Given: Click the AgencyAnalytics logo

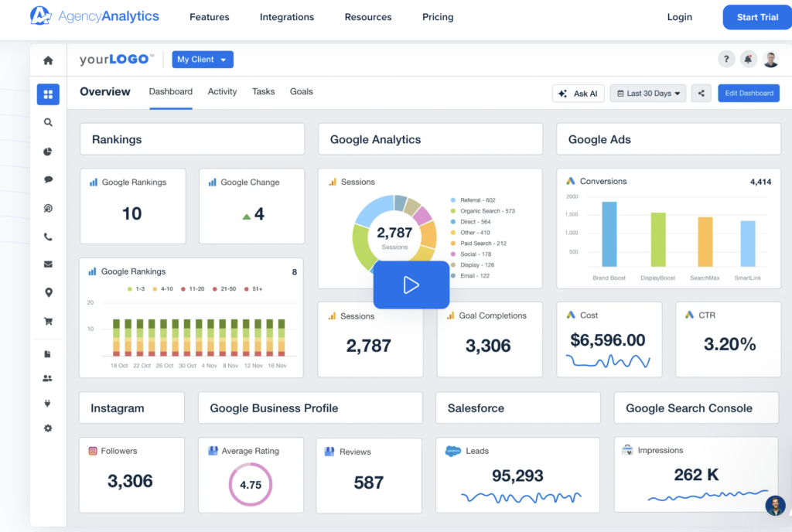Looking at the screenshot, I should click(x=94, y=16).
